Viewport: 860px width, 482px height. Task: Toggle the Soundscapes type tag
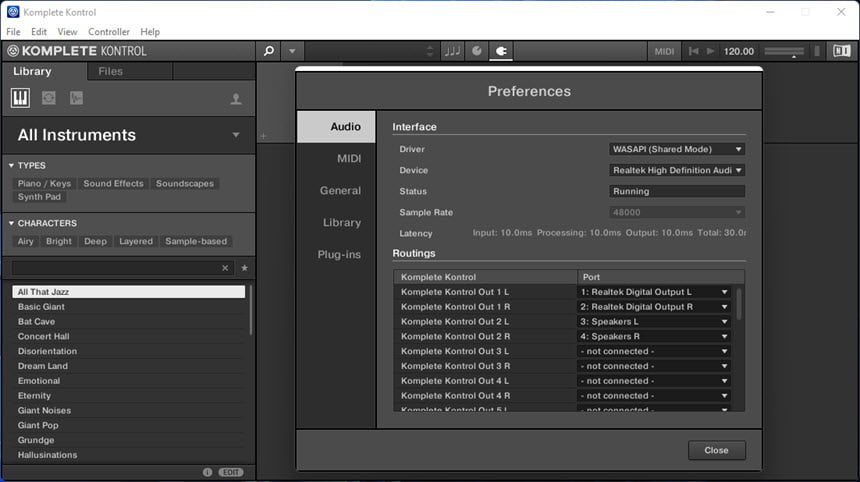(x=185, y=183)
